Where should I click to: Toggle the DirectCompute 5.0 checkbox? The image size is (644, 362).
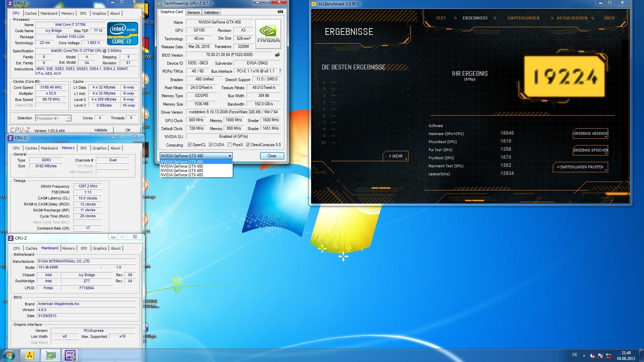tap(248, 145)
